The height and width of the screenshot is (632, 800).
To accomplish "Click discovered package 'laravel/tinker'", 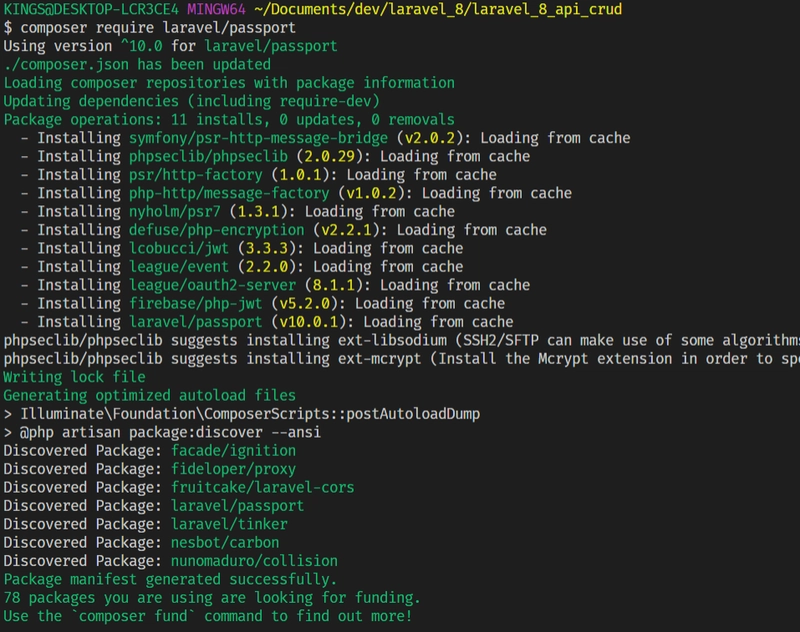I will coord(229,524).
